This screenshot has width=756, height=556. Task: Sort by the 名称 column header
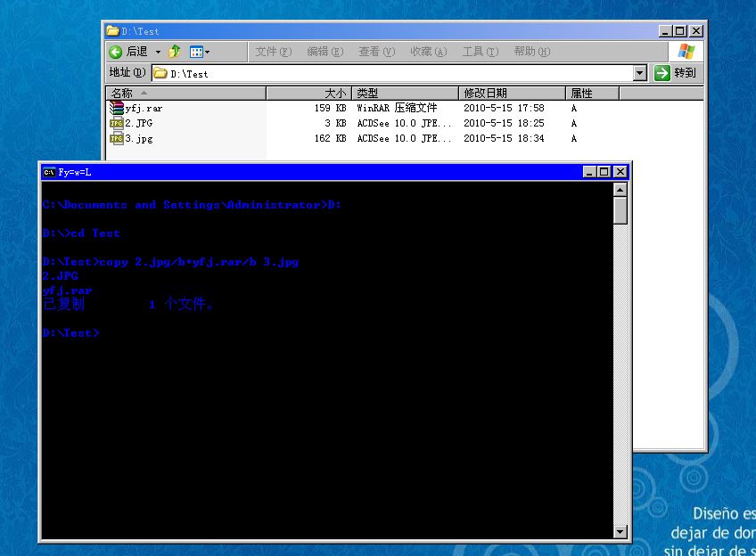pyautogui.click(x=185, y=93)
